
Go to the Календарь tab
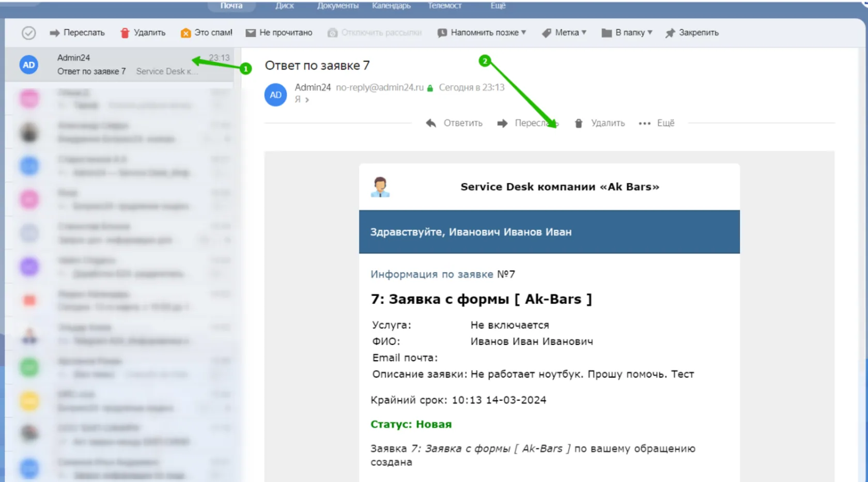pos(391,6)
